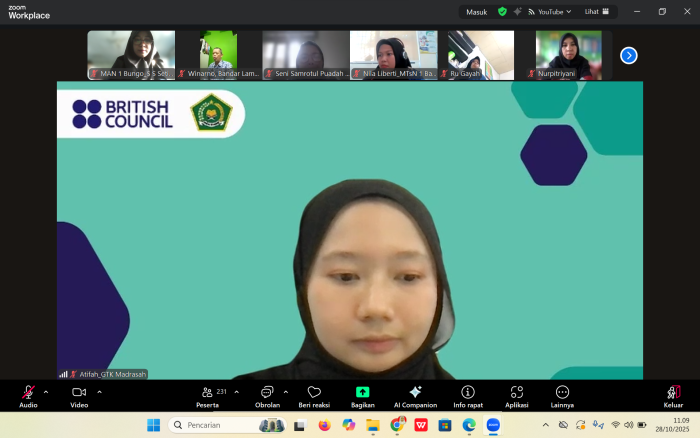Open the volume speaker tray icon
The height and width of the screenshot is (438, 700).
pyautogui.click(x=629, y=425)
